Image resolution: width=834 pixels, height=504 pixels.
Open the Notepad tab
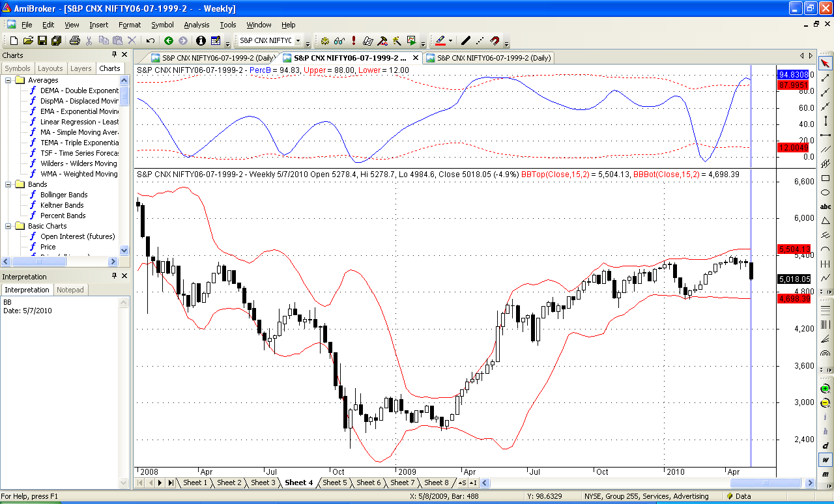click(71, 290)
